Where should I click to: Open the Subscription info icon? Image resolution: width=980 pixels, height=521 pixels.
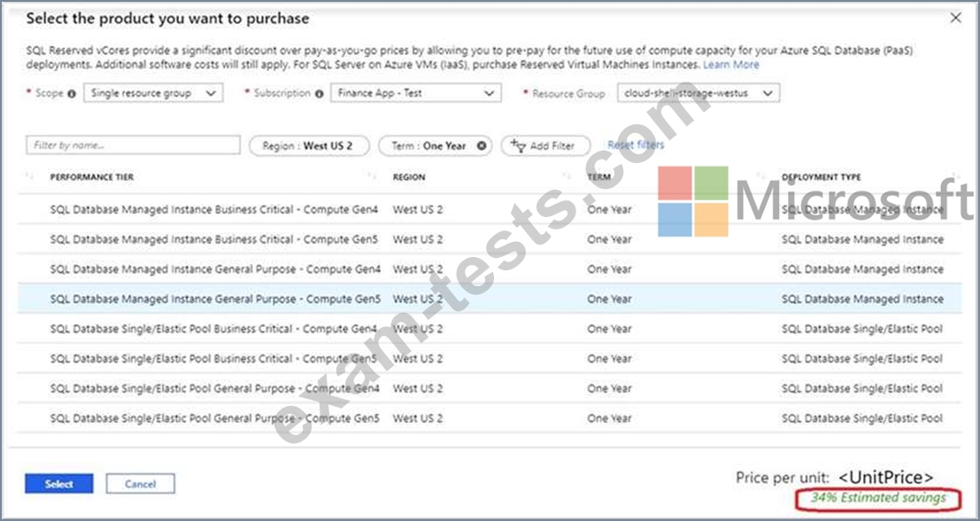click(320, 94)
